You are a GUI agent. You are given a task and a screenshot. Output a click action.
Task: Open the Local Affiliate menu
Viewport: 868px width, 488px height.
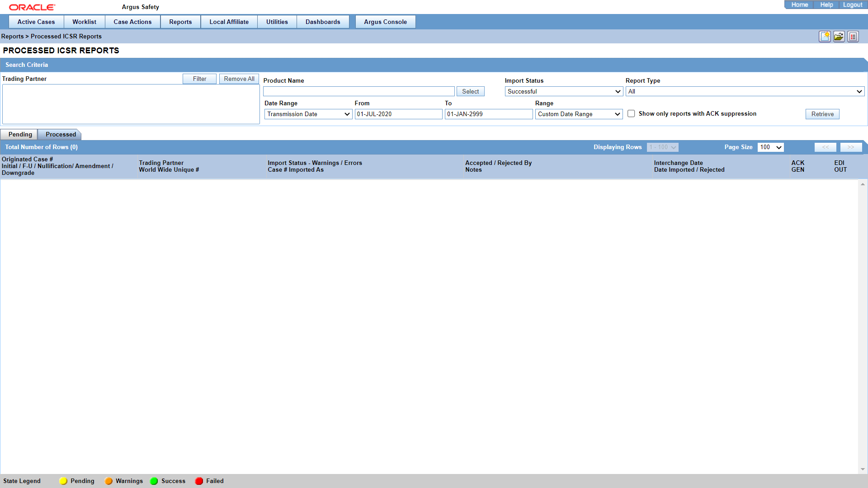[229, 22]
